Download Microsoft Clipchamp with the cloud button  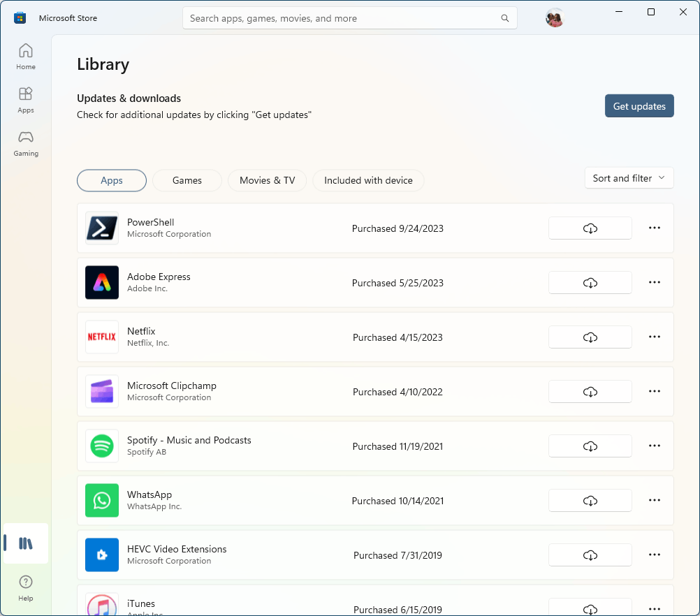590,392
